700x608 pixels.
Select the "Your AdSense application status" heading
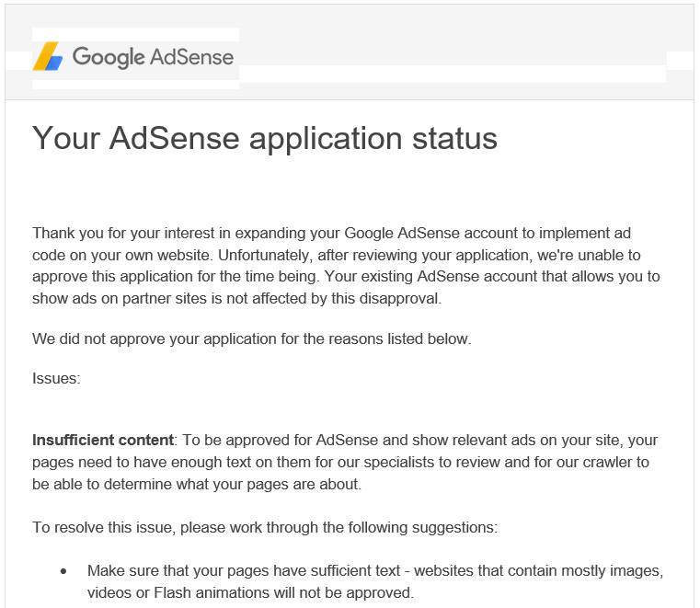(265, 138)
